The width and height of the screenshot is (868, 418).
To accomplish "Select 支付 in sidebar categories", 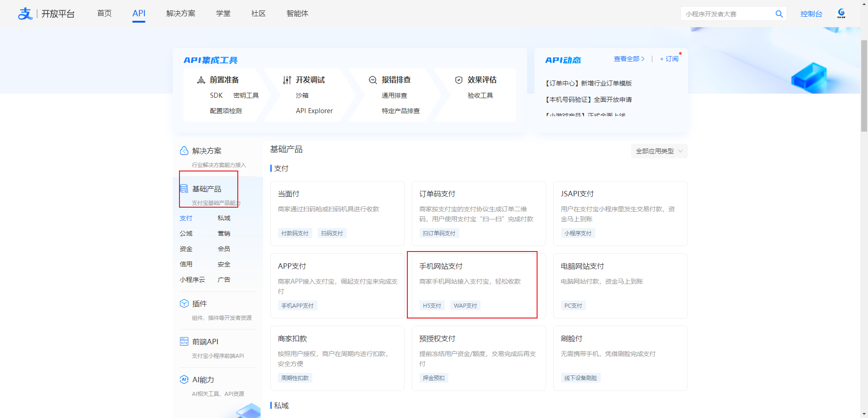I will point(186,218).
